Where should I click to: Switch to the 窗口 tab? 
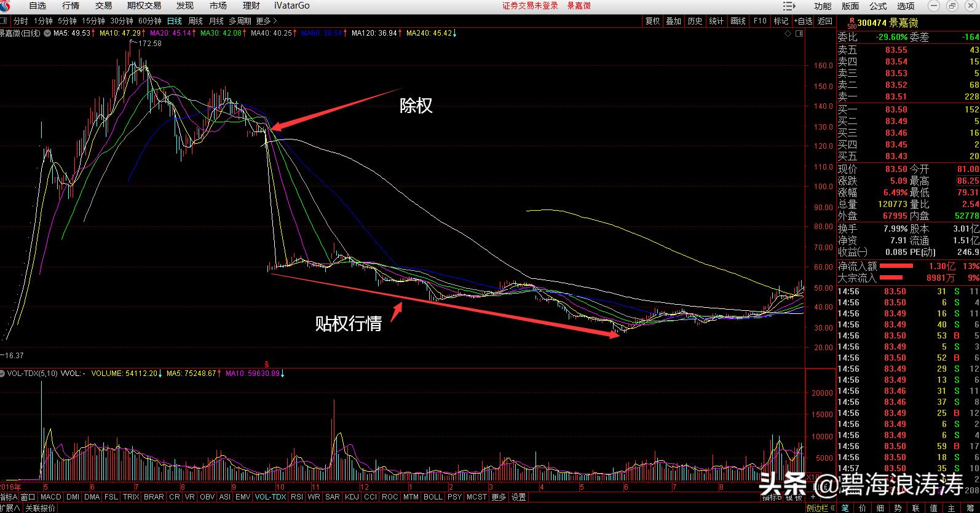[28, 497]
